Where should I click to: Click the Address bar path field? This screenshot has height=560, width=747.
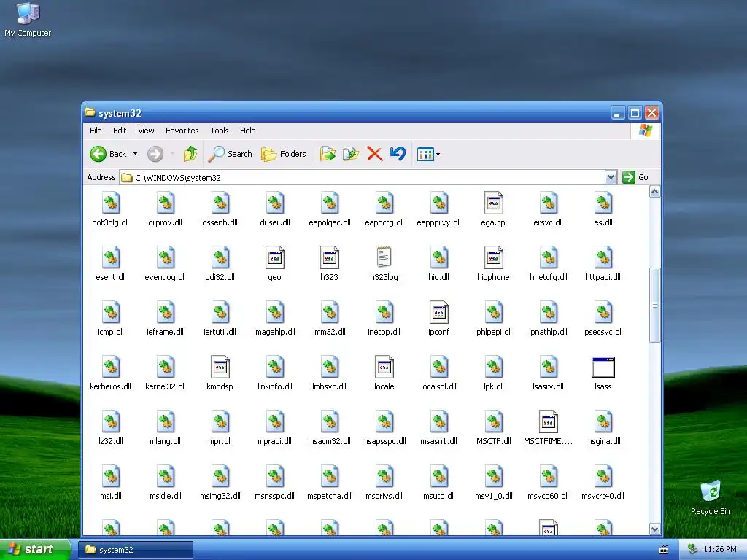pyautogui.click(x=362, y=178)
